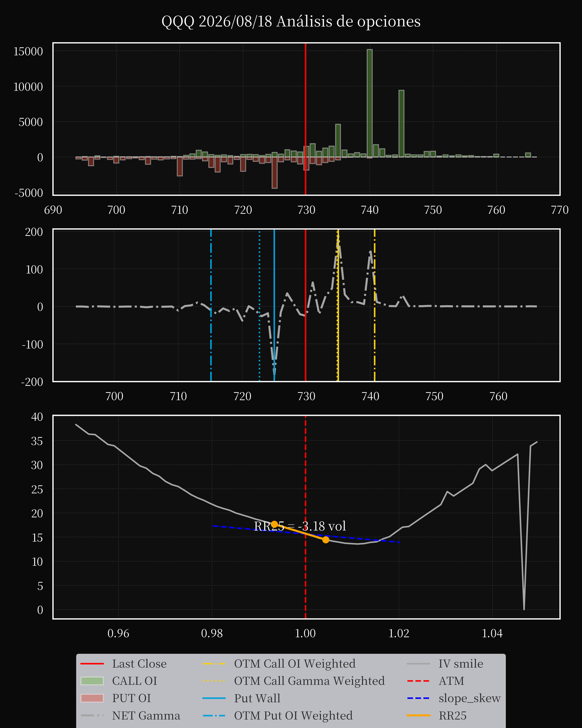This screenshot has width=582, height=728.
Task: Click the '0.96' x-axis label on IV chart
Action: coord(118,633)
